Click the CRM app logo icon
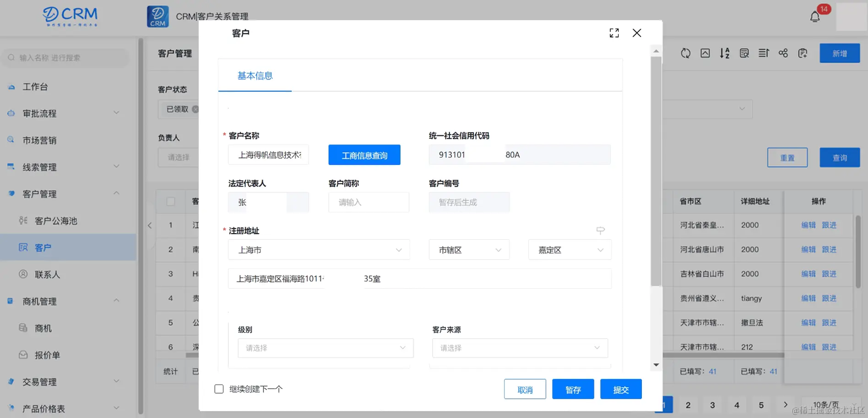The width and height of the screenshot is (868, 418). (x=158, y=16)
